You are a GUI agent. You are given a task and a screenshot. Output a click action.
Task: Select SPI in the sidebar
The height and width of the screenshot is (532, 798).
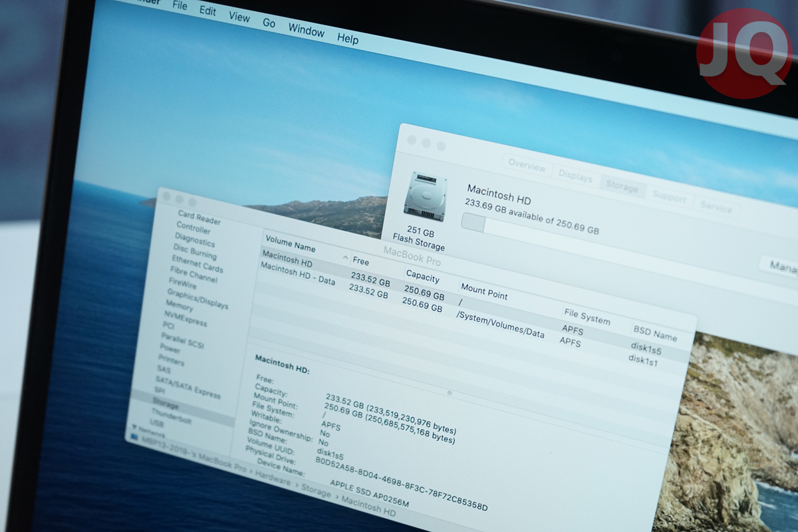[160, 390]
